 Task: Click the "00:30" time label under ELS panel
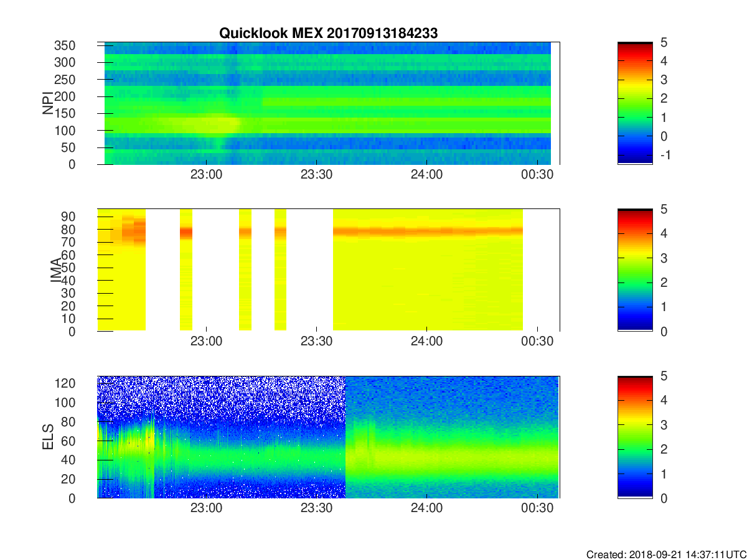[537, 508]
